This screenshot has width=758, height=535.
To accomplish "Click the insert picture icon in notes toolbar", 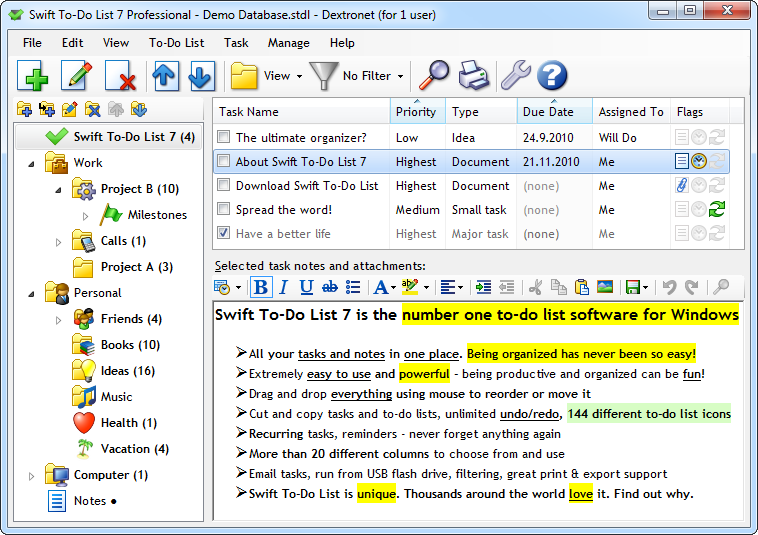I will click(604, 287).
